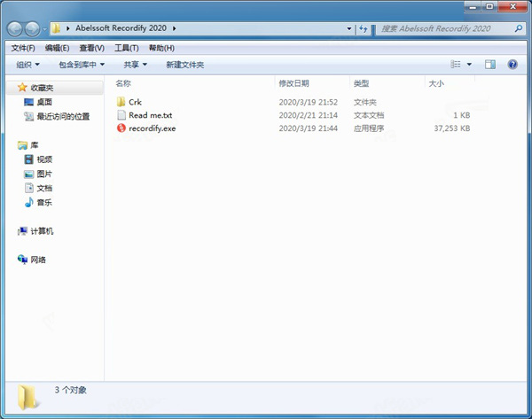Click the folder icon in address bar
The image size is (532, 419).
coord(56,28)
